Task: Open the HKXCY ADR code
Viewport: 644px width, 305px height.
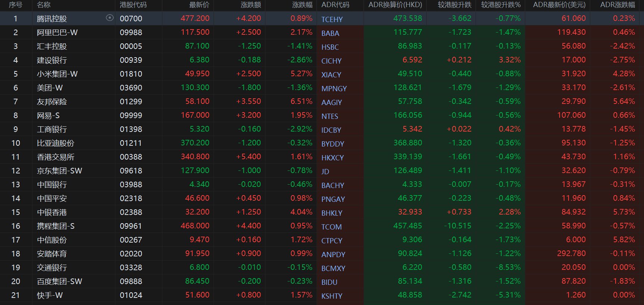Action: pyautogui.click(x=333, y=158)
